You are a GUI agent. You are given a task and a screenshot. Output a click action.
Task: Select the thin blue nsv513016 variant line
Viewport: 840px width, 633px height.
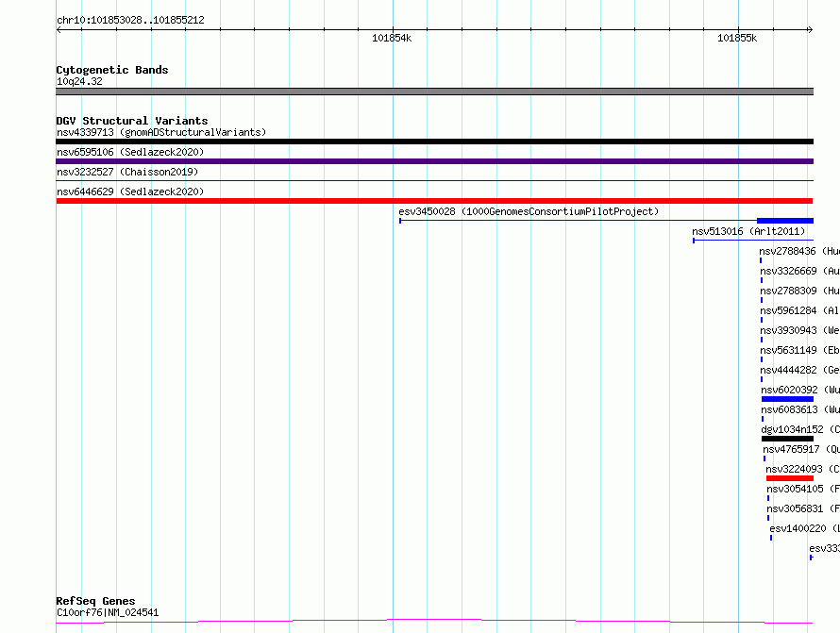(753, 241)
